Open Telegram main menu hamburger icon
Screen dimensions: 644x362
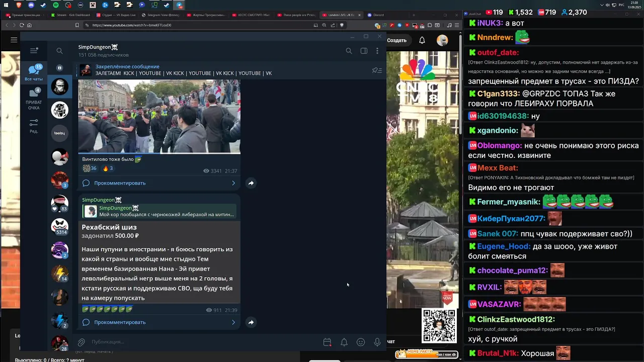click(x=34, y=50)
